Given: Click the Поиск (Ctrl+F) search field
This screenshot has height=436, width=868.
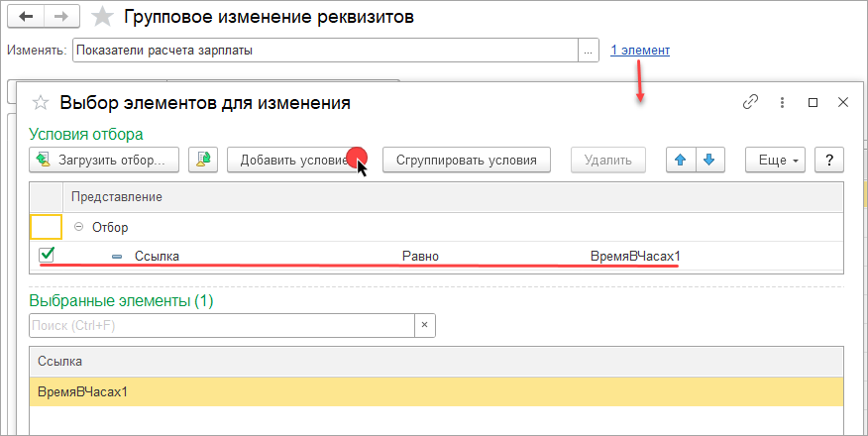Looking at the screenshot, I should [x=222, y=325].
